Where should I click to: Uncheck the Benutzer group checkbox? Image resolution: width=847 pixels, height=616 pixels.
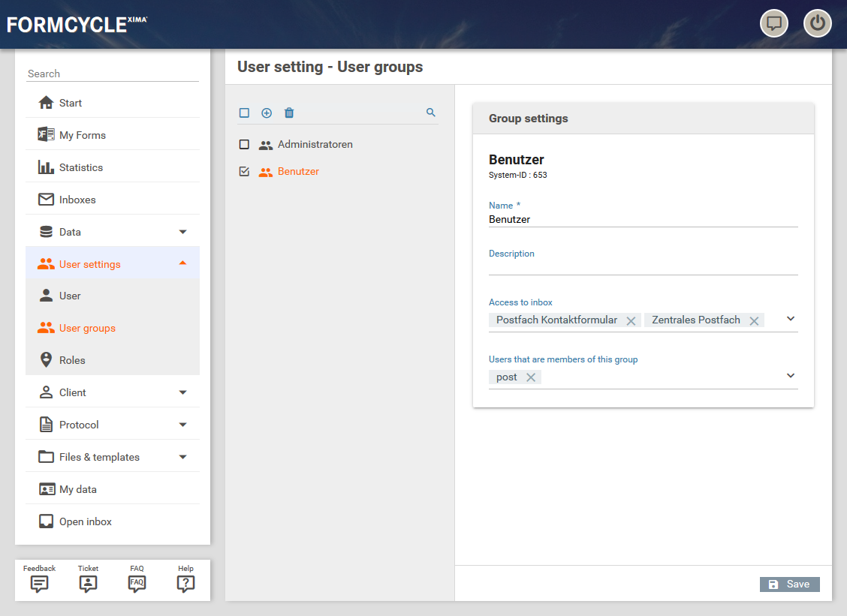point(244,172)
